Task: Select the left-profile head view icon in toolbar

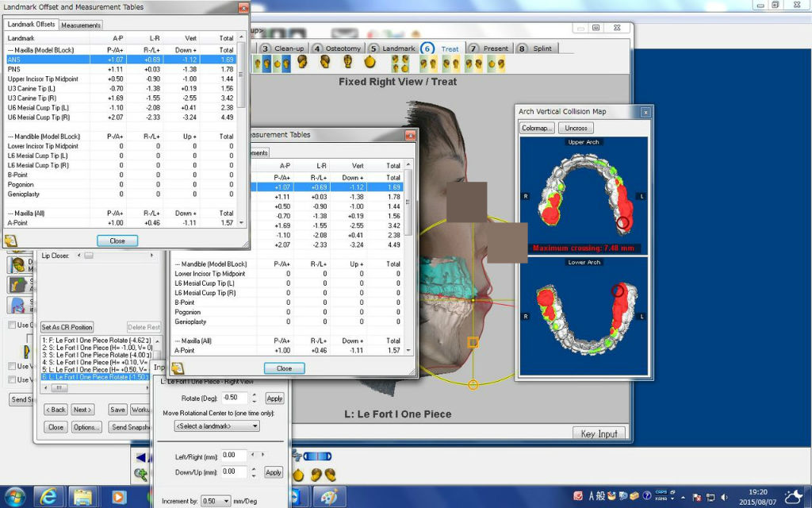Action: click(324, 63)
